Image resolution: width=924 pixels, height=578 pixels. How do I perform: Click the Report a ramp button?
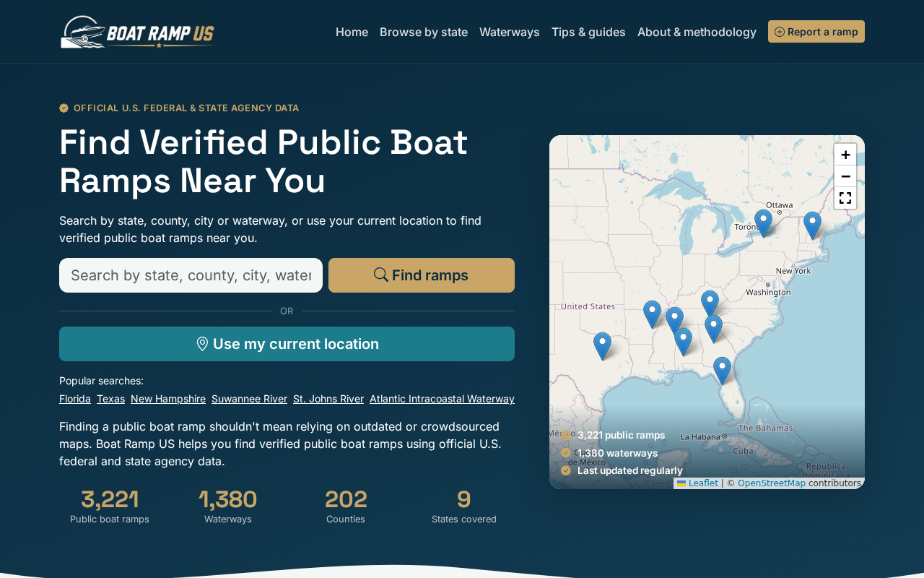click(x=816, y=32)
